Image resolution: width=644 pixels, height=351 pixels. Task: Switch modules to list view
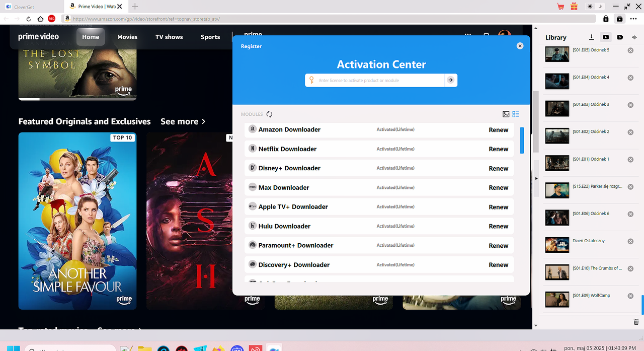516,114
